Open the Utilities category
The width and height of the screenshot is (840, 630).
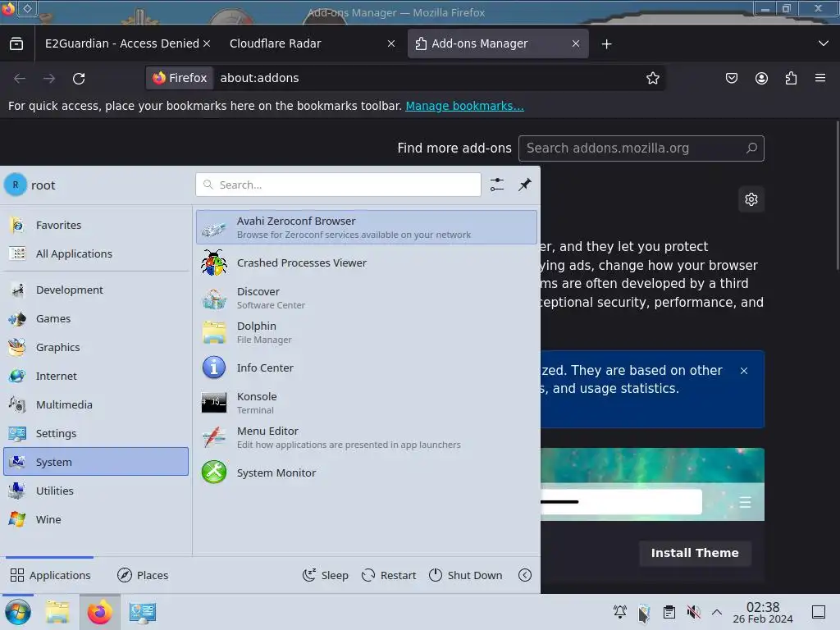(96, 491)
